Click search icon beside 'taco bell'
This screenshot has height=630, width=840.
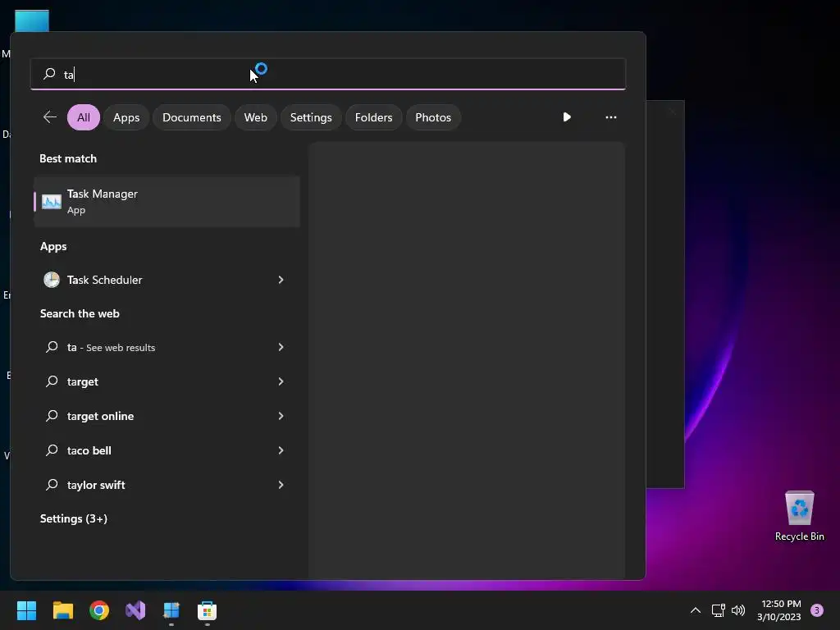click(52, 450)
